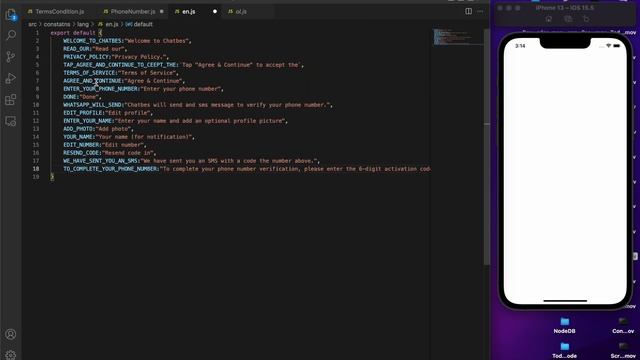Click the Simulator screenshot icon

tap(568, 19)
